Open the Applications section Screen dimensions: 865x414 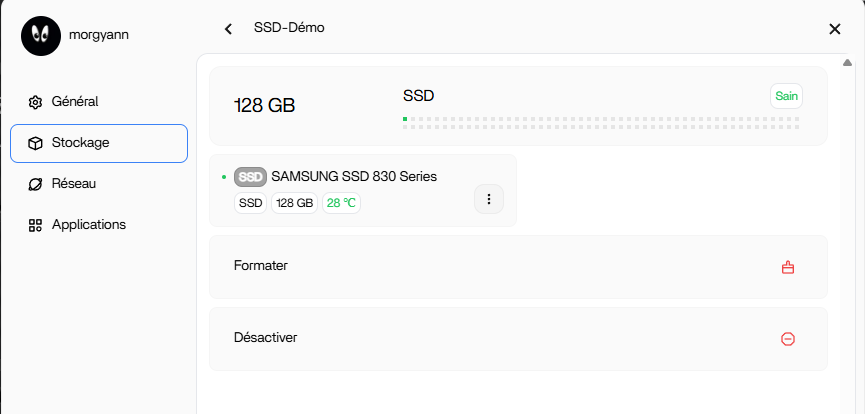[89, 225]
